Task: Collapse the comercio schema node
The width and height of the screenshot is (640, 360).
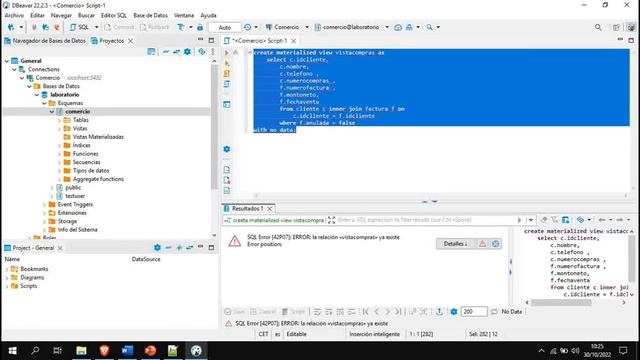Action: (52, 111)
